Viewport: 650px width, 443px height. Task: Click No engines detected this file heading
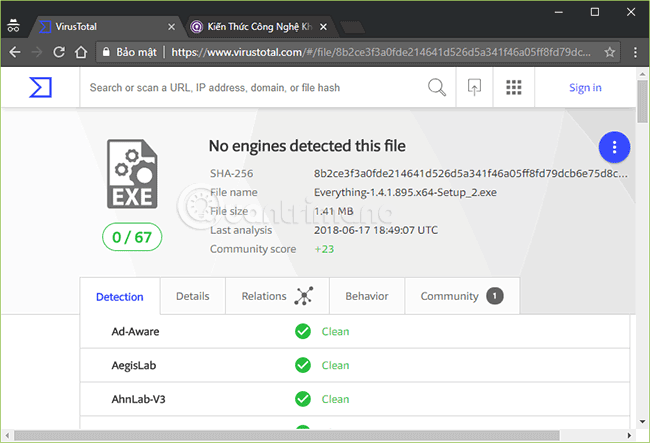[x=307, y=146]
